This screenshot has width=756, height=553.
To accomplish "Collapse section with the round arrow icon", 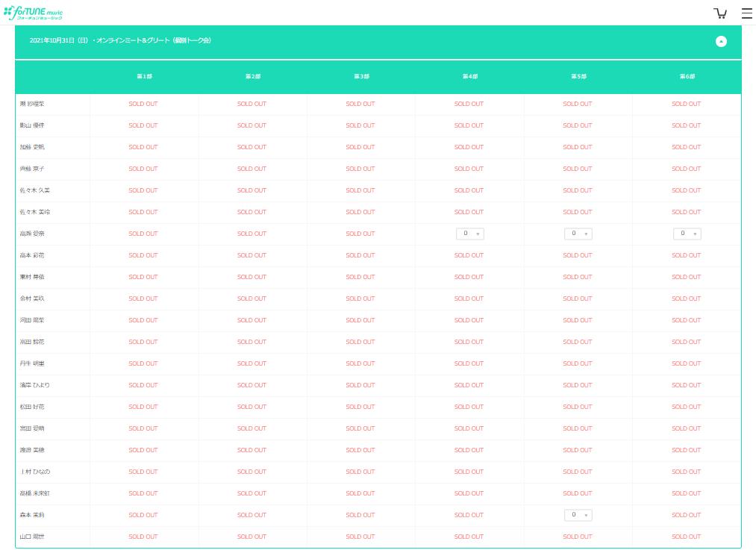I will 721,42.
